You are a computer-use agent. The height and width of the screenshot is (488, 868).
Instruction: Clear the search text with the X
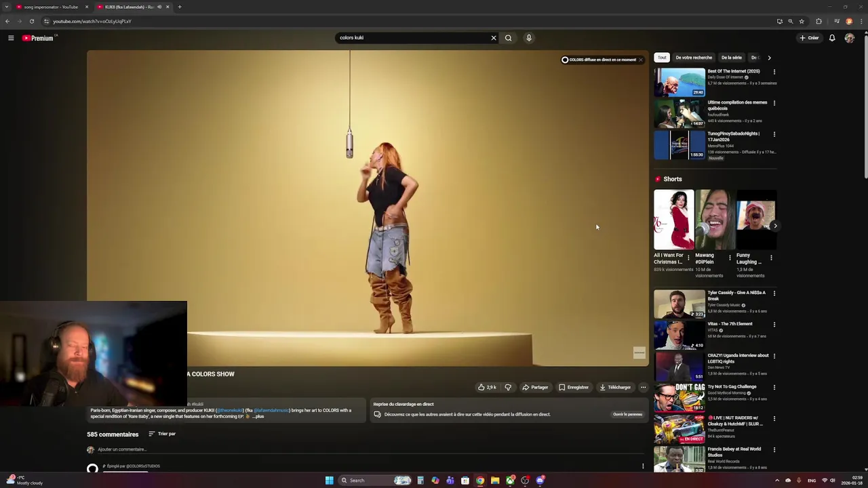click(494, 38)
